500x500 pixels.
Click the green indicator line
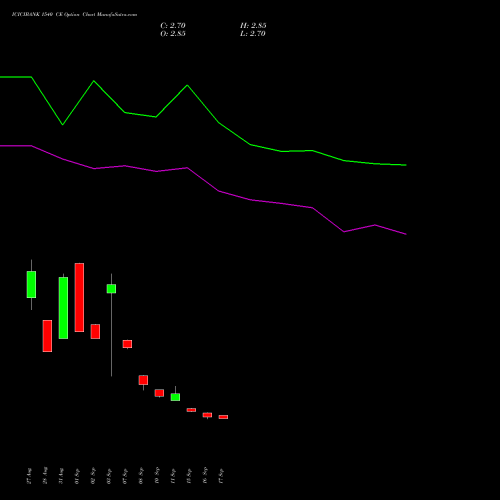point(219,122)
